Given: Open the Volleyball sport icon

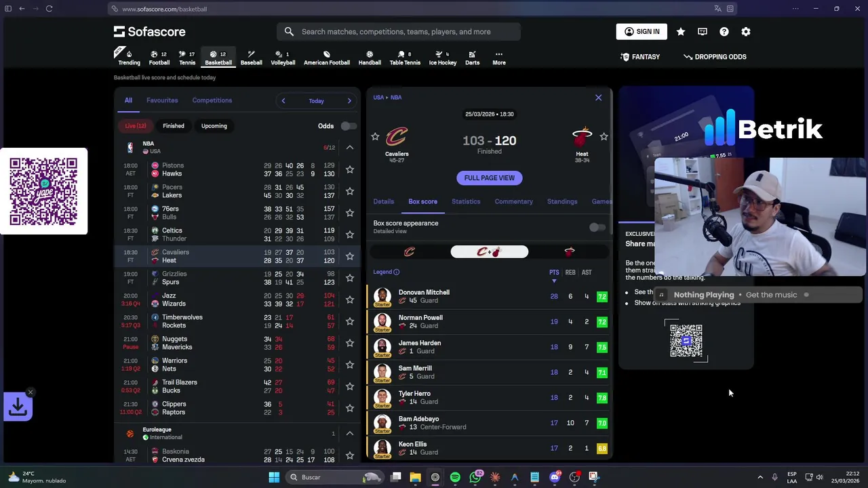Looking at the screenshot, I should [x=283, y=58].
